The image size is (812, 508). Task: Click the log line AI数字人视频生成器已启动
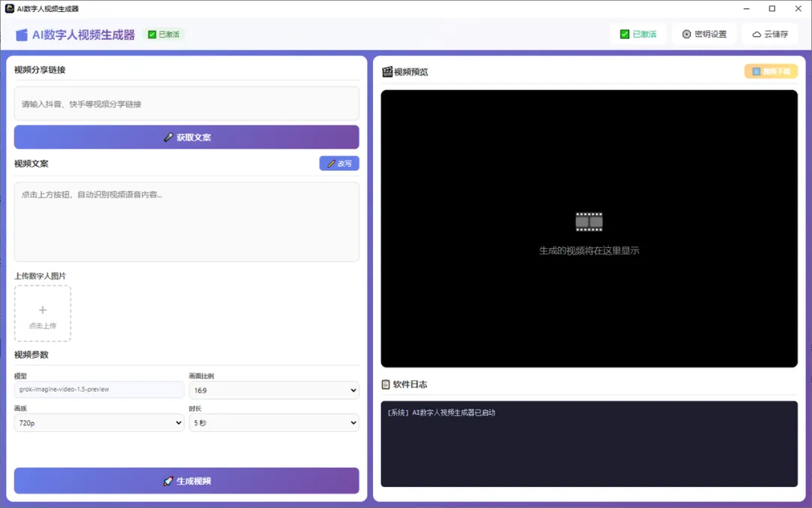(441, 413)
